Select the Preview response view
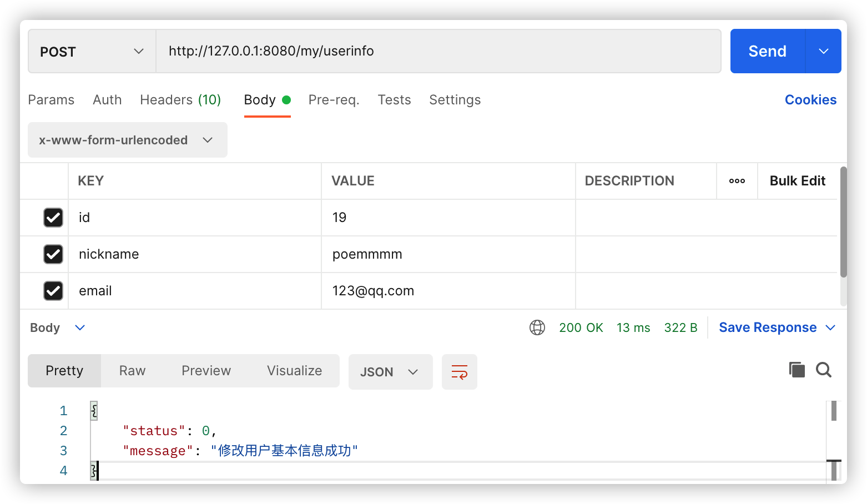This screenshot has height=504, width=867. coord(206,371)
